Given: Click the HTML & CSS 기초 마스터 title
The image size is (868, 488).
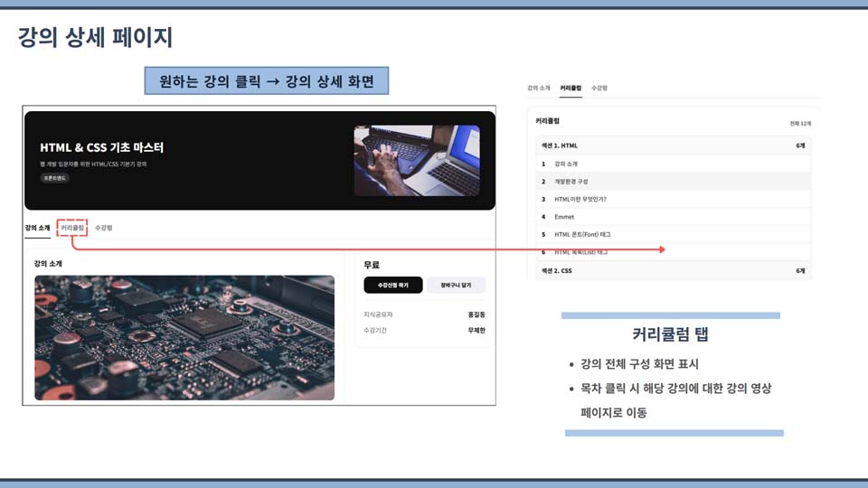Looking at the screenshot, I should pyautogui.click(x=101, y=147).
